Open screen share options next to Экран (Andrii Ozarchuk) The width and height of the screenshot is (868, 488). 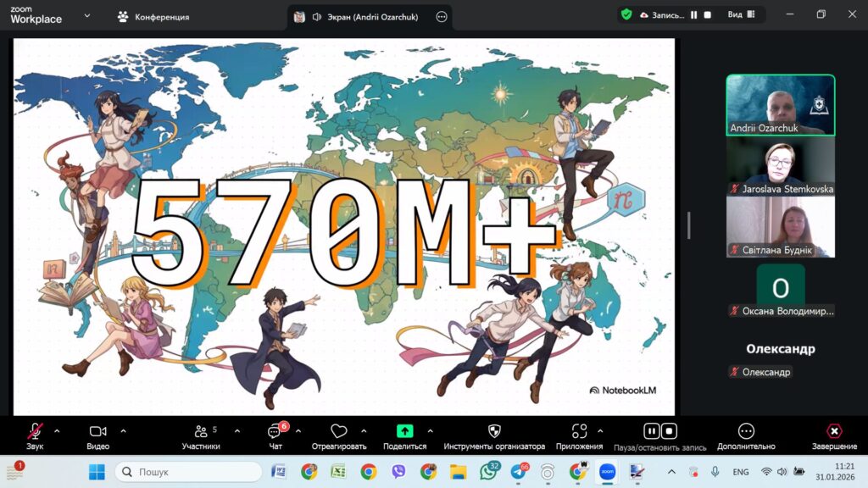pos(442,17)
